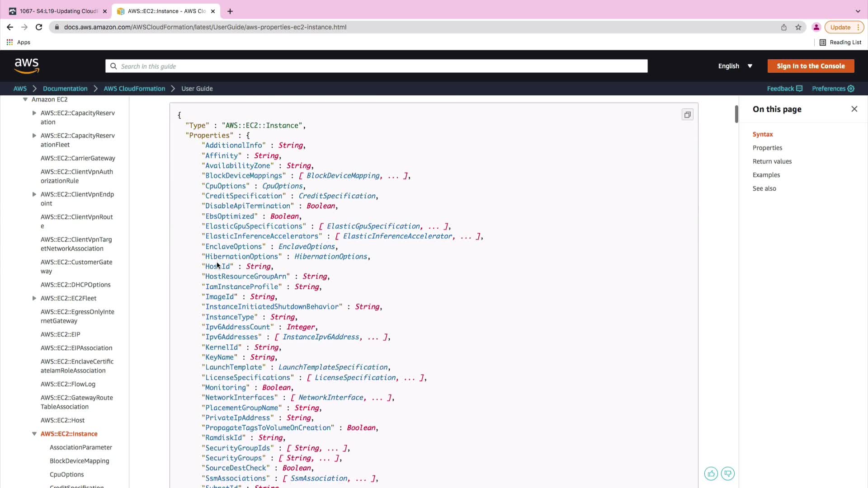This screenshot has height=488, width=868.
Task: Collapse the AWS::EC2::Instance tree node
Action: click(x=34, y=434)
